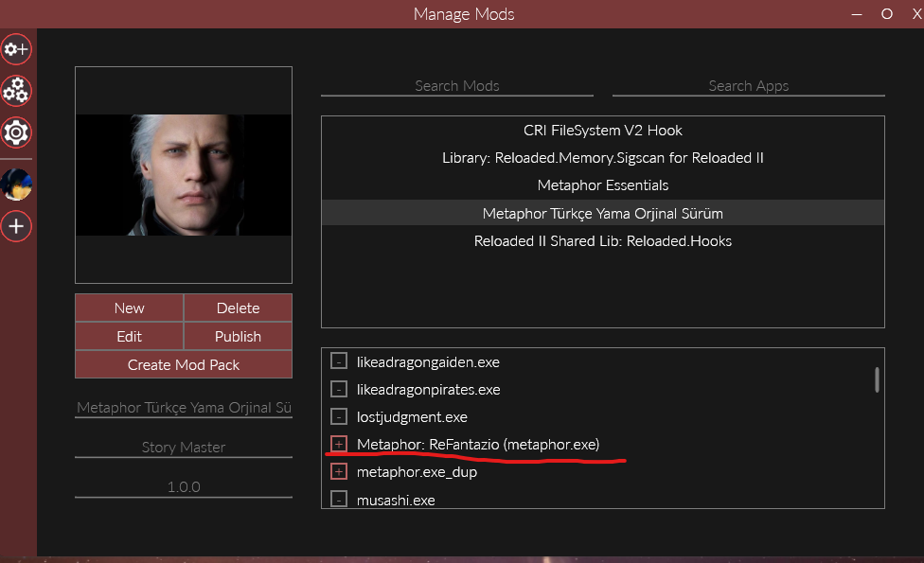Click the plus circle icon in sidebar

pos(16,226)
